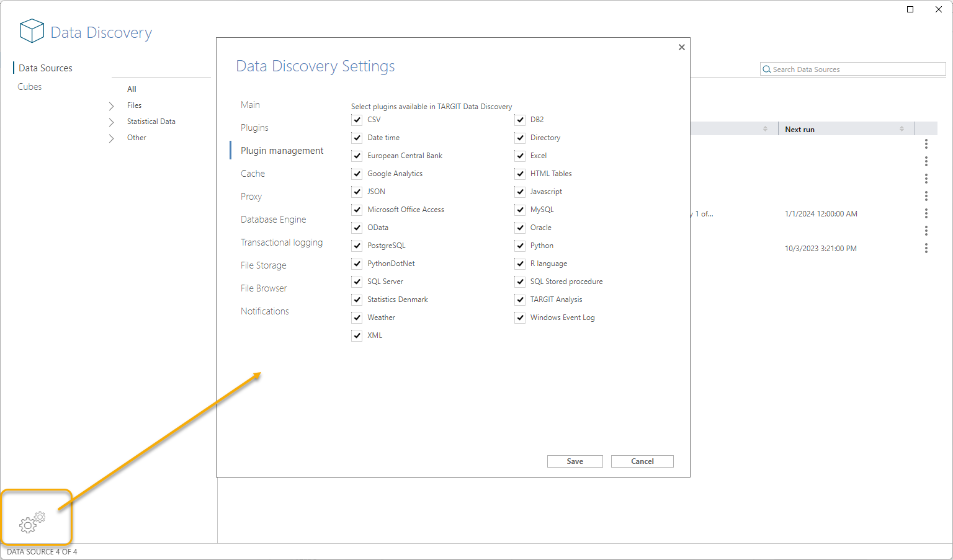
Task: Go to the Proxy settings tab
Action: pyautogui.click(x=251, y=197)
